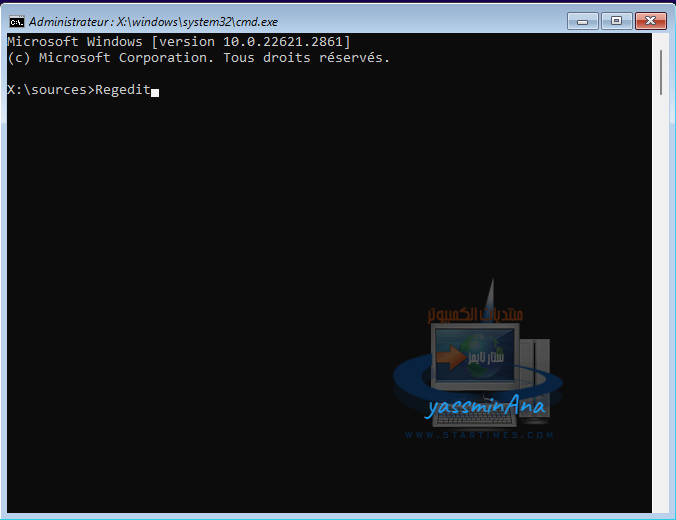This screenshot has height=520, width=676.
Task: Click the Microsoft Windows text on first line
Action: [x=75, y=42]
